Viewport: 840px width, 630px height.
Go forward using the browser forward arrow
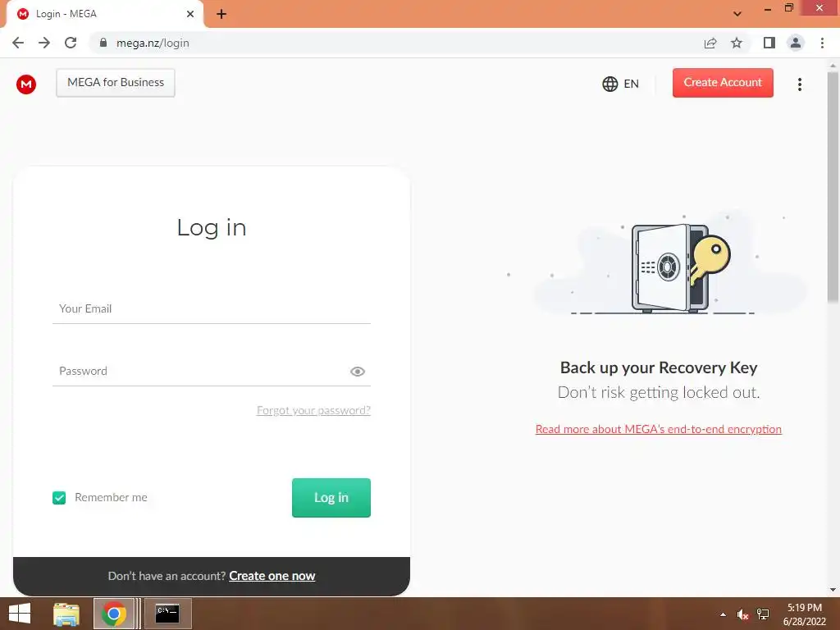[44, 43]
